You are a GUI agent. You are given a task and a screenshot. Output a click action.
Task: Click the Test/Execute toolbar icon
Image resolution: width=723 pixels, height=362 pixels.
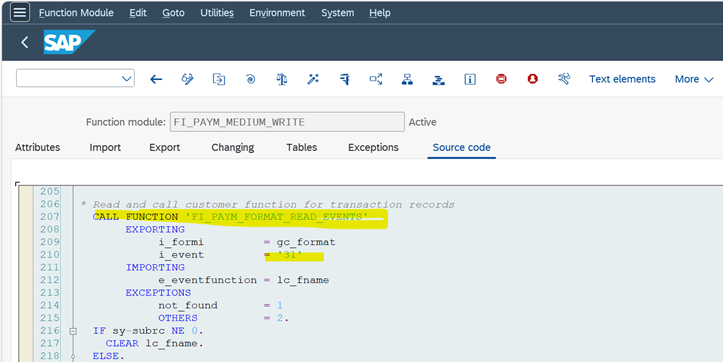[344, 79]
